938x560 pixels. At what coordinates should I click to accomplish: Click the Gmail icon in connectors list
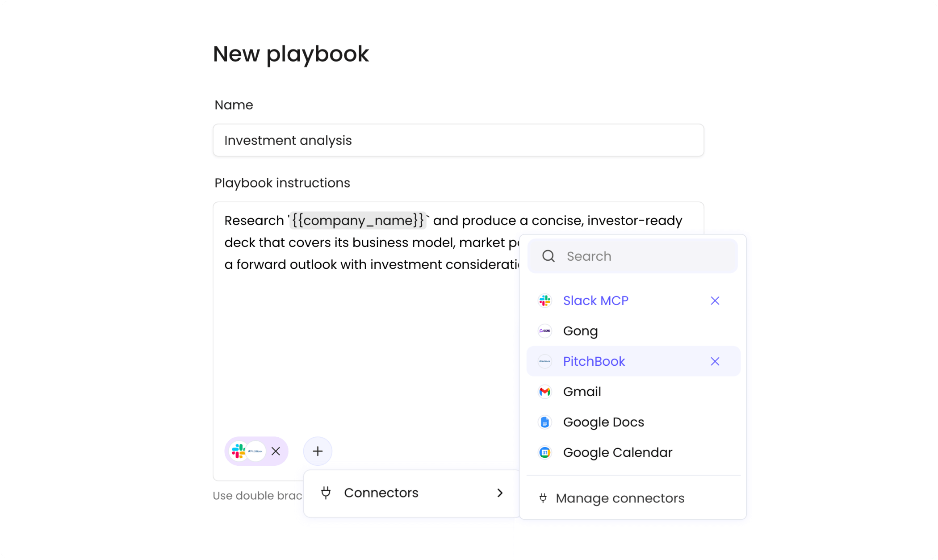pyautogui.click(x=544, y=392)
